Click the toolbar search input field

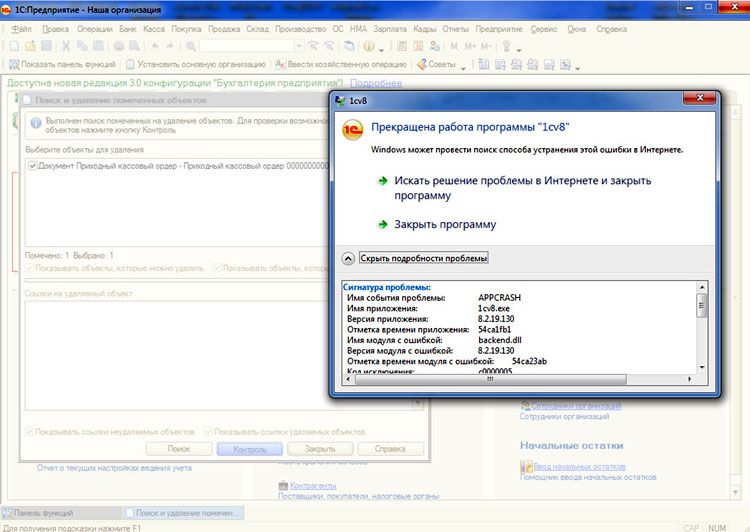tap(247, 46)
